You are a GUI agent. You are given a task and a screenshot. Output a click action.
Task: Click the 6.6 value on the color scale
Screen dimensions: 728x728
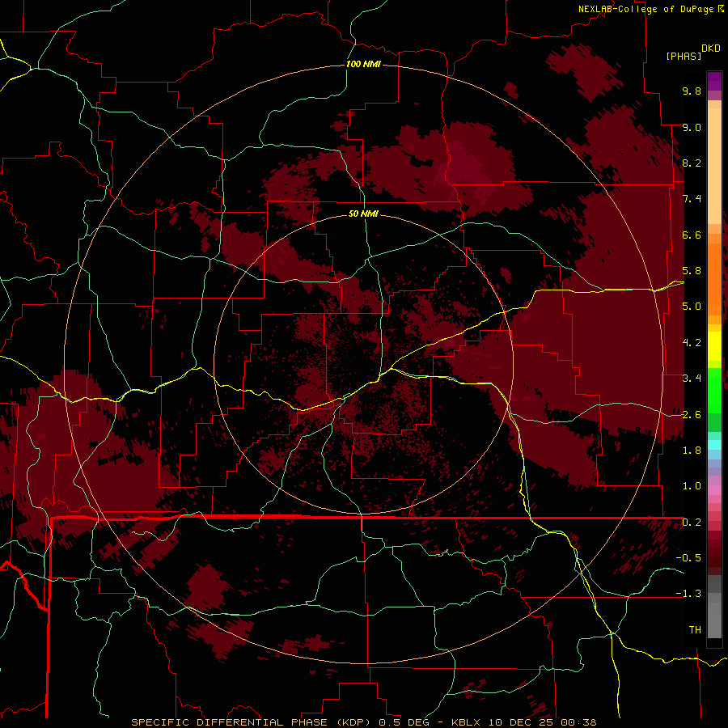692,235
